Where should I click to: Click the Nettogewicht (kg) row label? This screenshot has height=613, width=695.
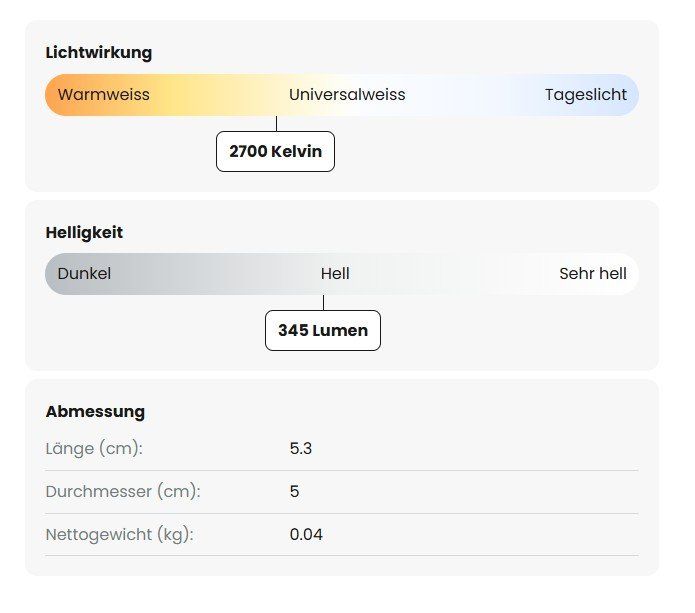pos(119,535)
